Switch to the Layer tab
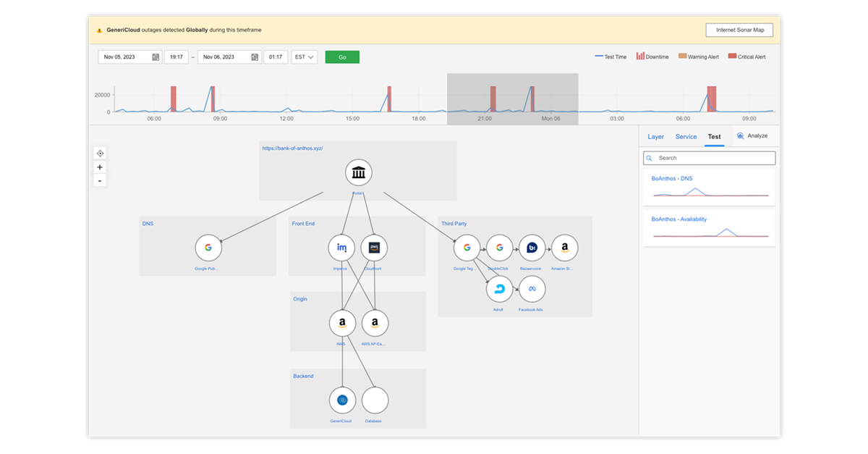Image resolution: width=868 pixels, height=454 pixels. tap(655, 136)
